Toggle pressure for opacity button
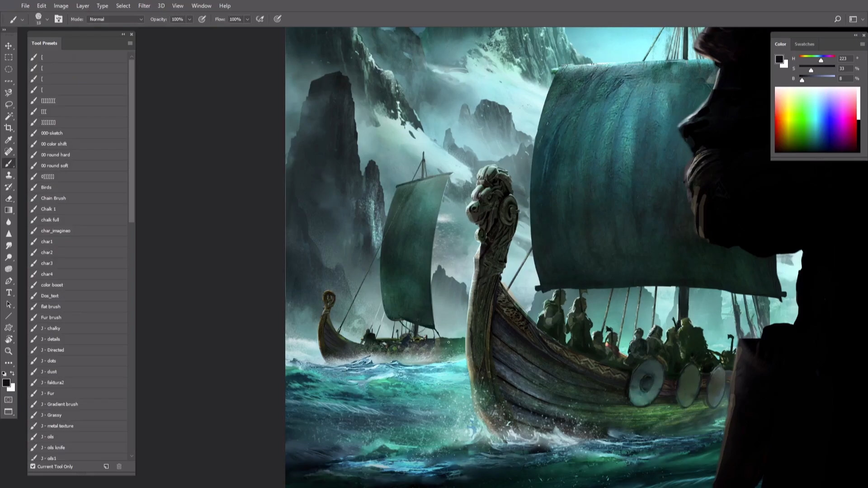Viewport: 868px width, 488px height. (x=202, y=19)
